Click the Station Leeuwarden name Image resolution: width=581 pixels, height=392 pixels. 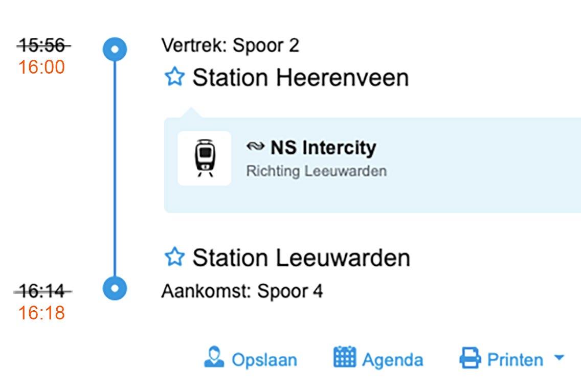(x=301, y=258)
